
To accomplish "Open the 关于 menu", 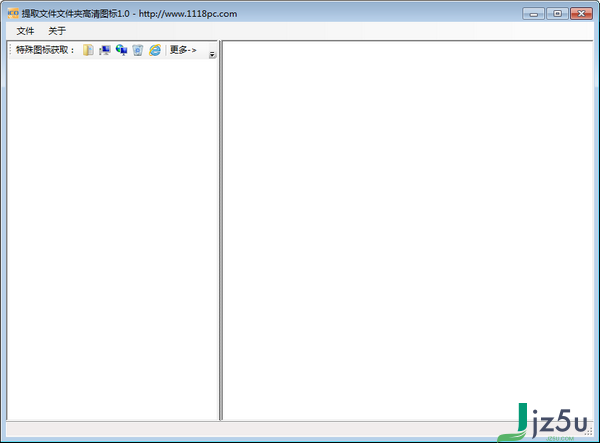I will pyautogui.click(x=57, y=31).
